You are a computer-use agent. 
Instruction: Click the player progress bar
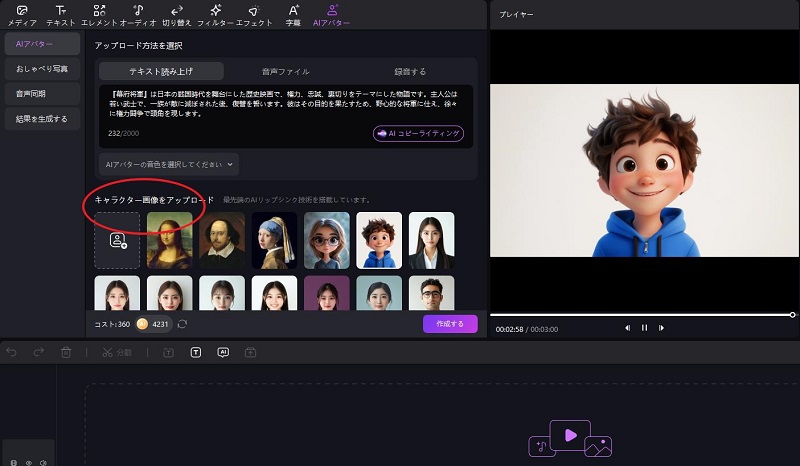641,315
